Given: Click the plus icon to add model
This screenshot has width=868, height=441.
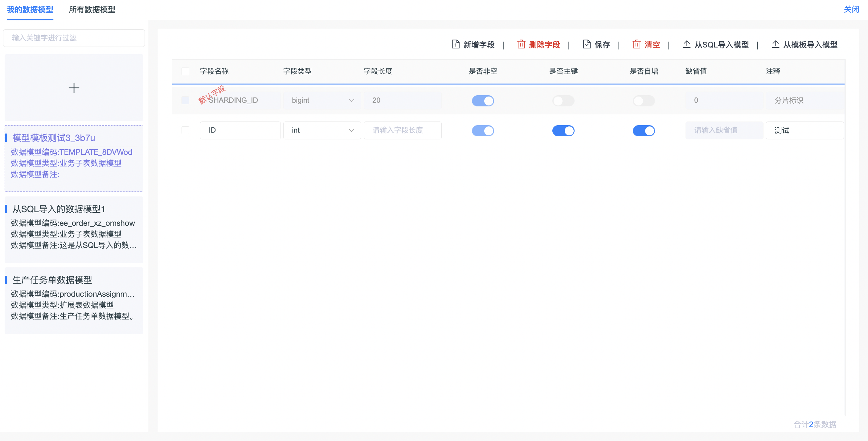Looking at the screenshot, I should tap(74, 88).
